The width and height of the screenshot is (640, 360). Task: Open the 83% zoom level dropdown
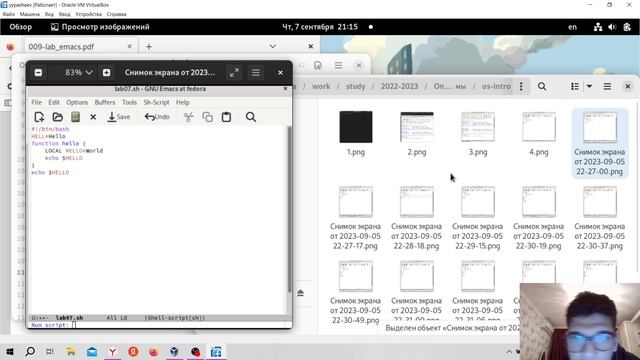[x=79, y=73]
